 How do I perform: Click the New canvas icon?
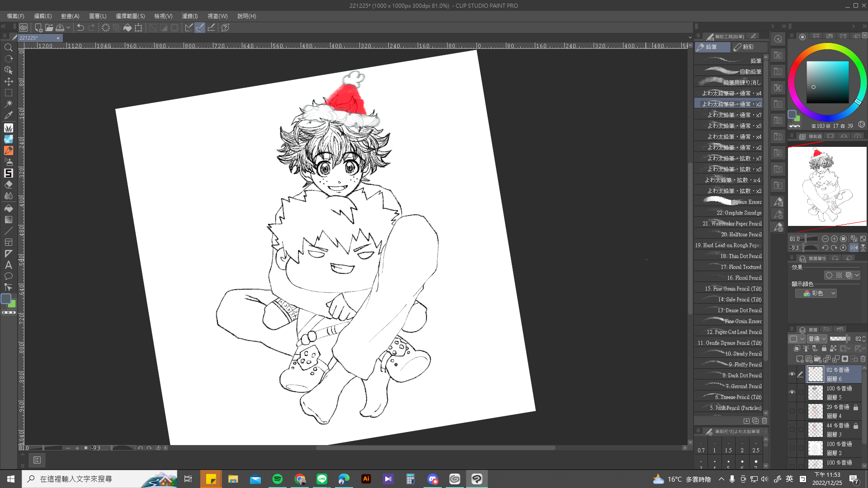tap(38, 28)
